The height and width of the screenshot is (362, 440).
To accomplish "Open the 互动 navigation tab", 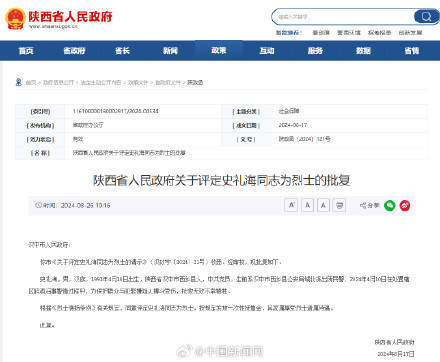I will coord(267,51).
